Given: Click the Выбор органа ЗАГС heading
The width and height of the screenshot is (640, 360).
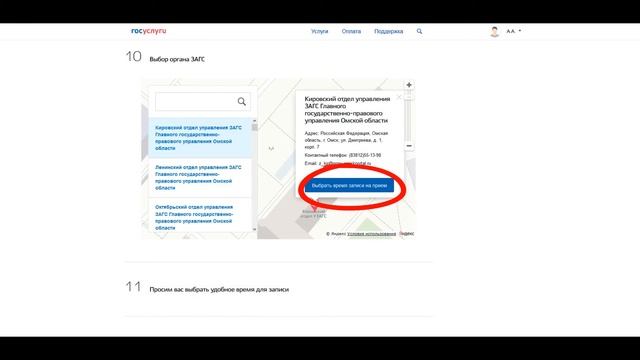Looking at the screenshot, I should click(x=177, y=59).
